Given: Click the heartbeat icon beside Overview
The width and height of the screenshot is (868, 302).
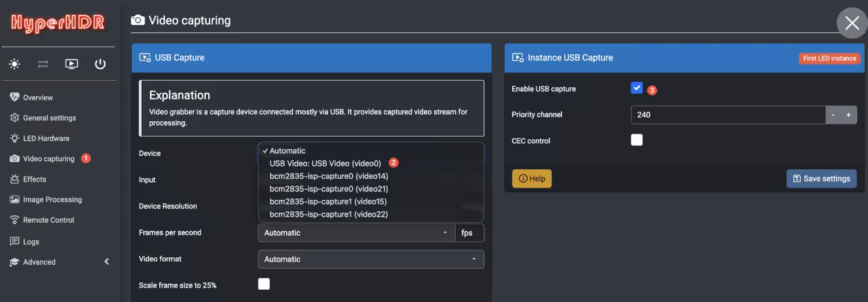Looking at the screenshot, I should click(x=15, y=97).
